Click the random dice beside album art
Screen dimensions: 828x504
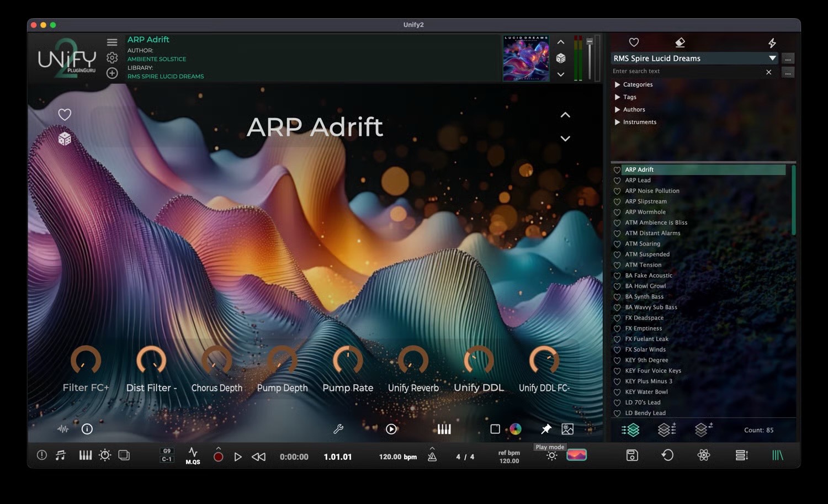point(561,58)
